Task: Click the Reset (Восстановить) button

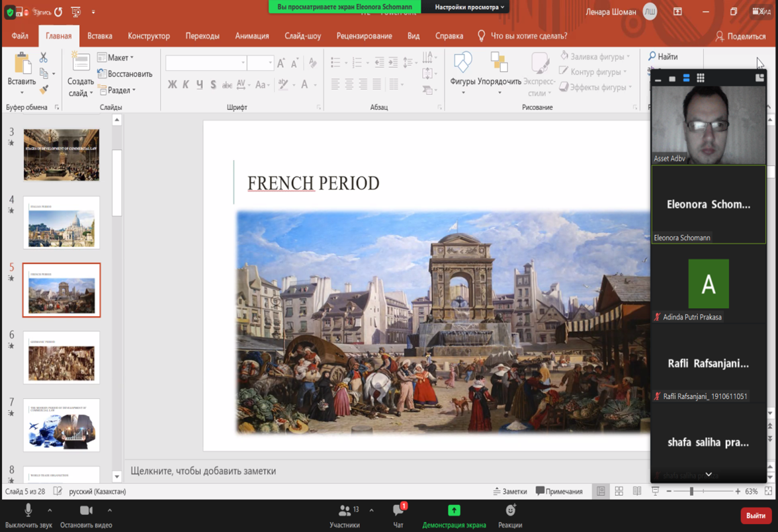Action: point(125,74)
